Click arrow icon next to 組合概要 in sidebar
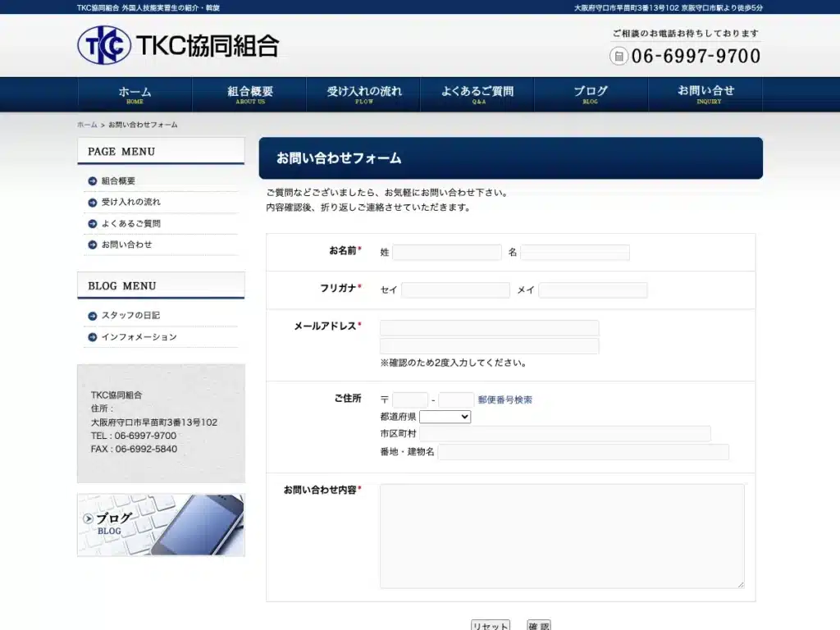 [x=92, y=181]
